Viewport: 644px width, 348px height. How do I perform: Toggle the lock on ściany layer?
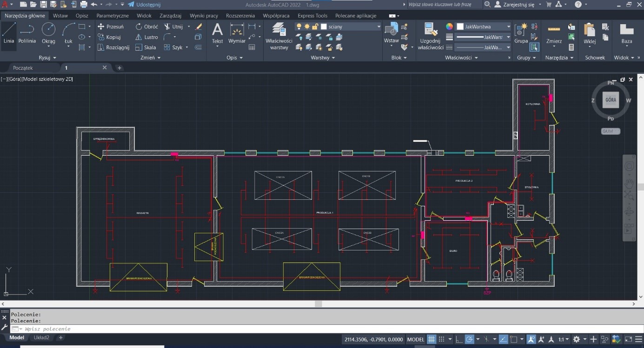coord(315,26)
